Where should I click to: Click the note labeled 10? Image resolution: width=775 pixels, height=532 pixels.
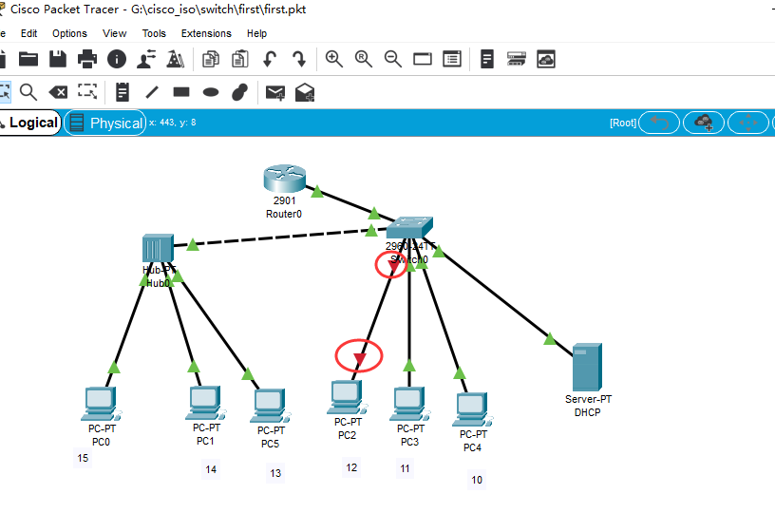[x=477, y=480]
